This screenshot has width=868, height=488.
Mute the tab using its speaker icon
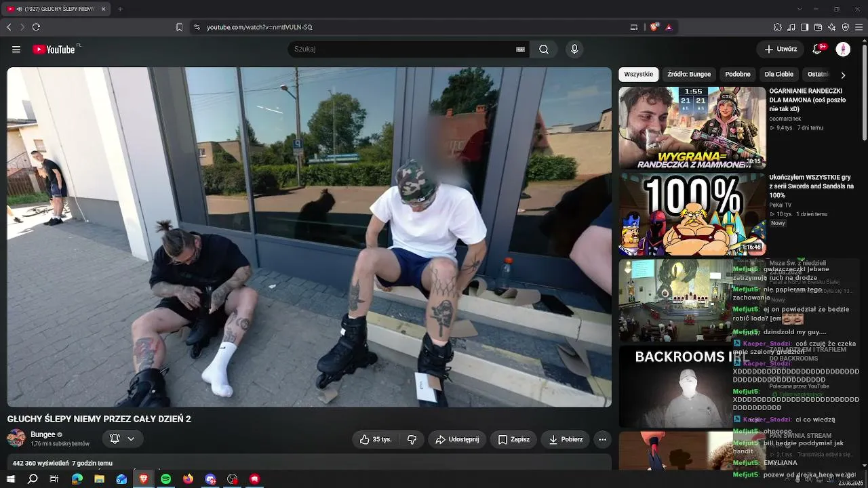point(18,9)
